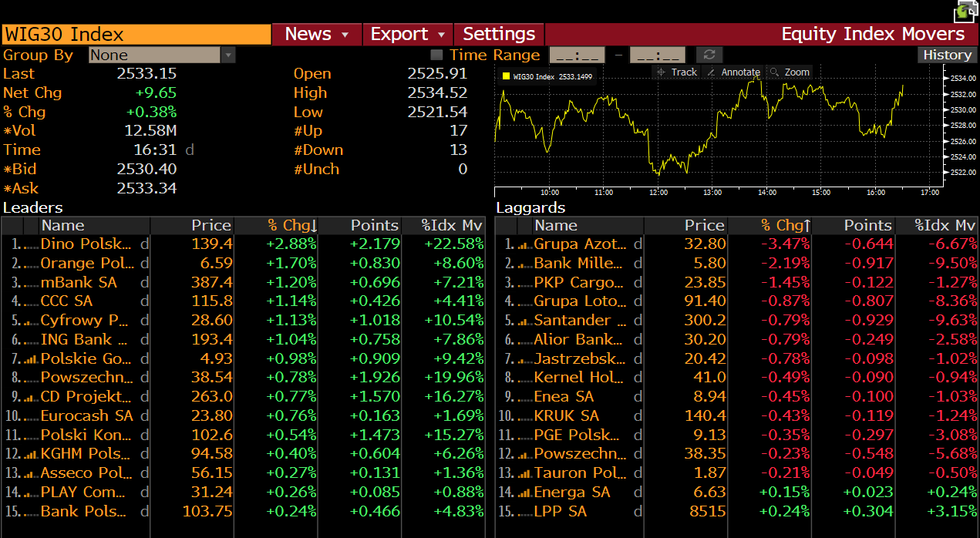Screen dimensions: 980x538
Task: Click the volume bars icon beside KGHM Pols
Action: tap(31, 454)
